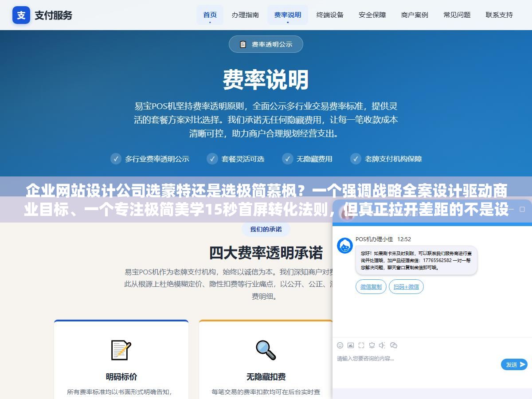This screenshot has height=399, width=532.
Task: Go to 常见问题 page
Action: (x=457, y=15)
